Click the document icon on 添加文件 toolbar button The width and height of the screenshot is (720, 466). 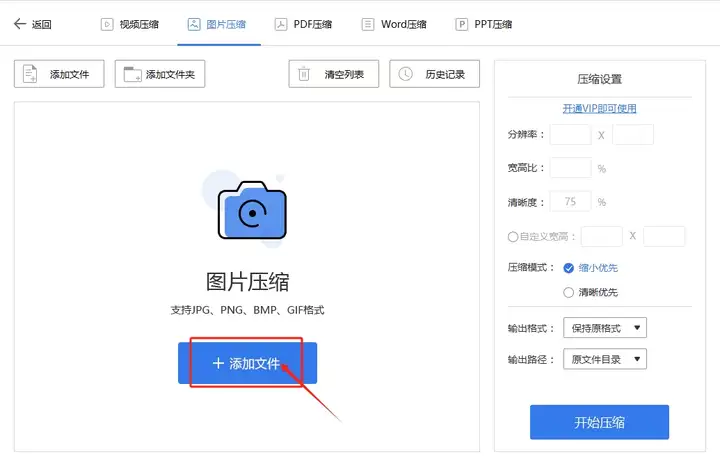coord(30,73)
